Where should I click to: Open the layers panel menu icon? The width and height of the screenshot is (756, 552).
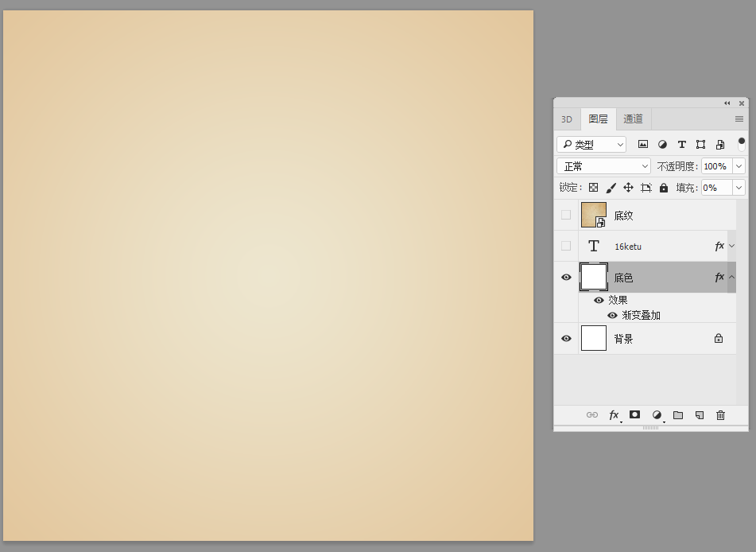coord(739,119)
